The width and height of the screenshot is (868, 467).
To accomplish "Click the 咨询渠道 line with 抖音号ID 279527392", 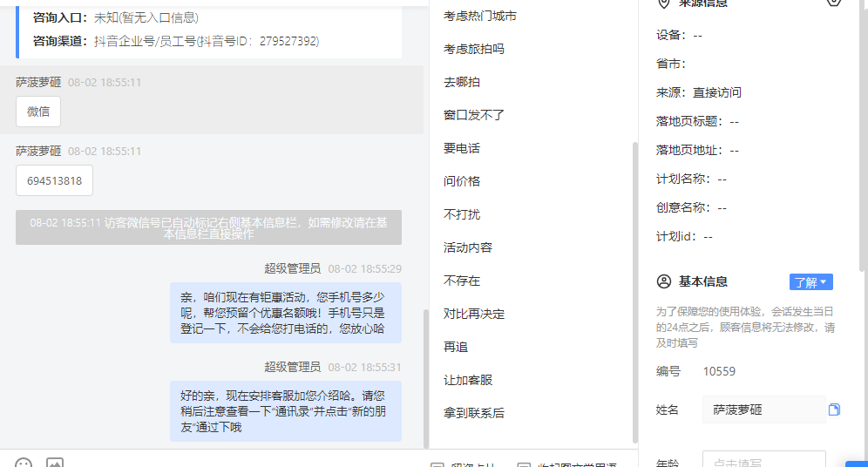I will click(x=176, y=41).
